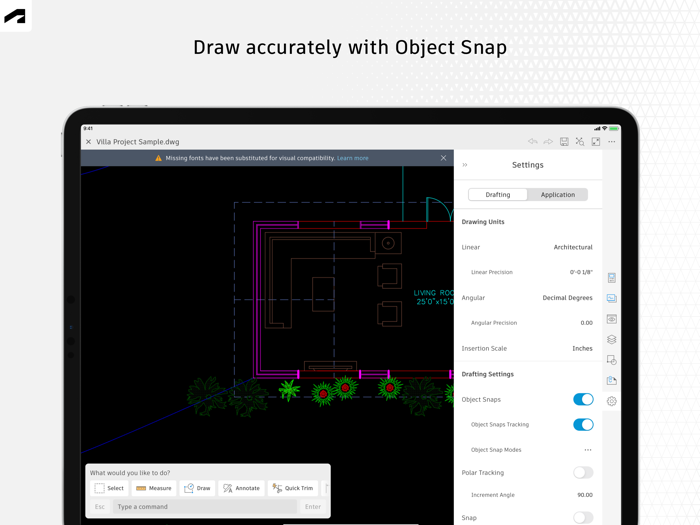Open the Annotate tools
The image size is (700, 525).
coord(242,488)
